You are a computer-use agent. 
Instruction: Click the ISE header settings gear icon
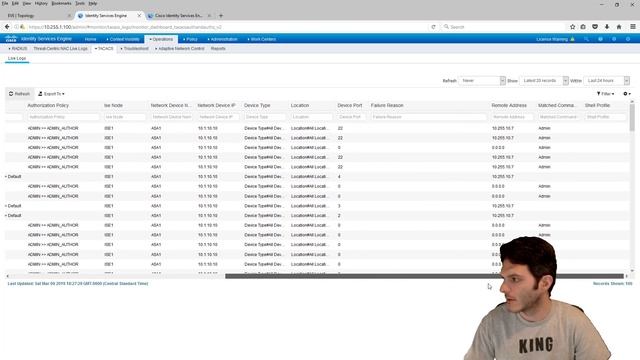(628, 39)
